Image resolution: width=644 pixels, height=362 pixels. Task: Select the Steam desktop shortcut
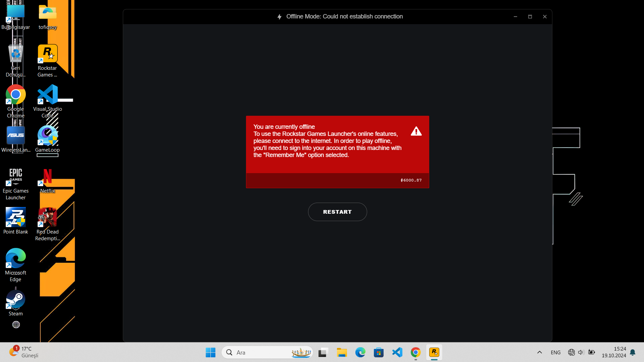pos(15,303)
